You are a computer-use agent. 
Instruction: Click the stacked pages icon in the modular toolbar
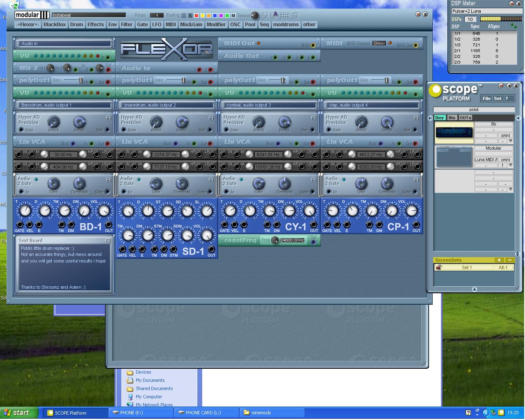point(295,16)
